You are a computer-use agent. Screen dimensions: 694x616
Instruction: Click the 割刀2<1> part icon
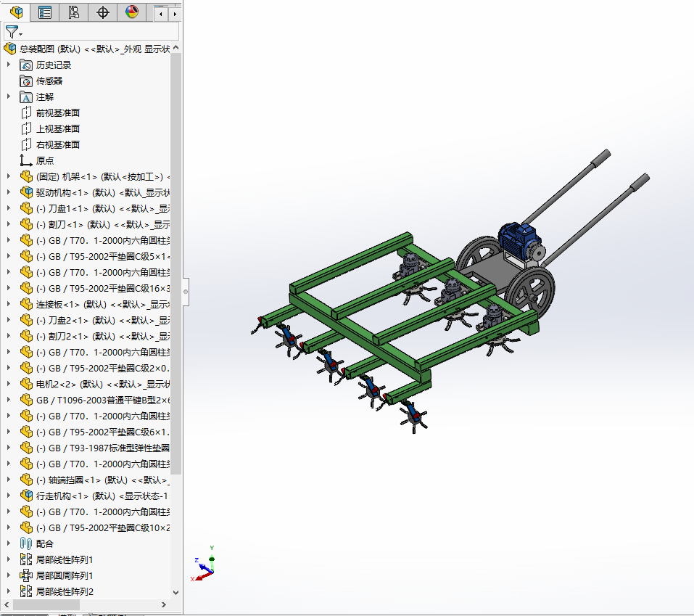[x=27, y=336]
